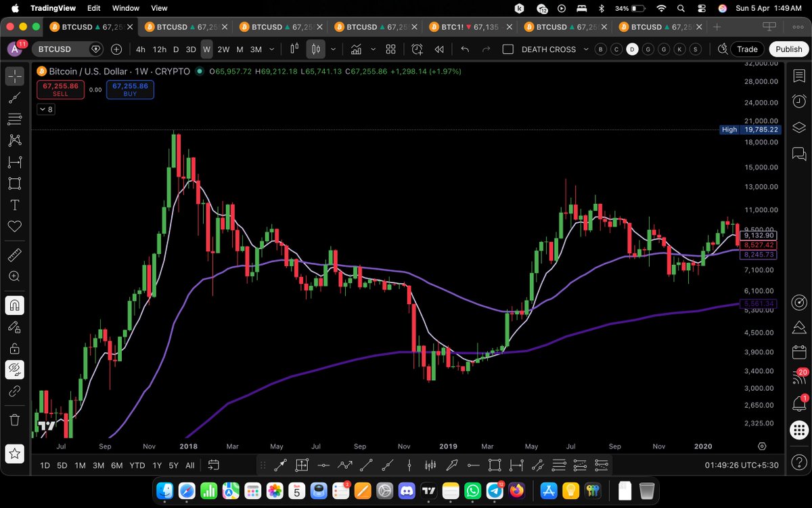This screenshot has width=812, height=508.
Task: Open the Watchlist panel in right sidebar
Action: click(x=799, y=76)
